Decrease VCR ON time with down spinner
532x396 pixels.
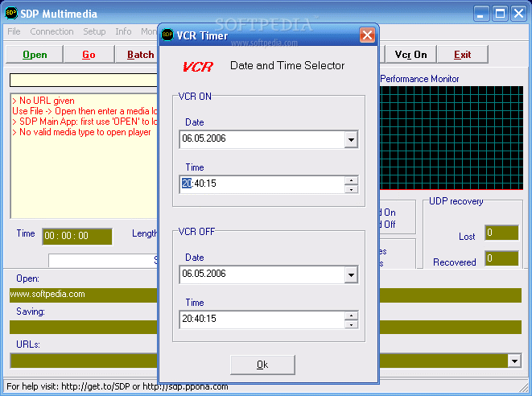coord(351,189)
